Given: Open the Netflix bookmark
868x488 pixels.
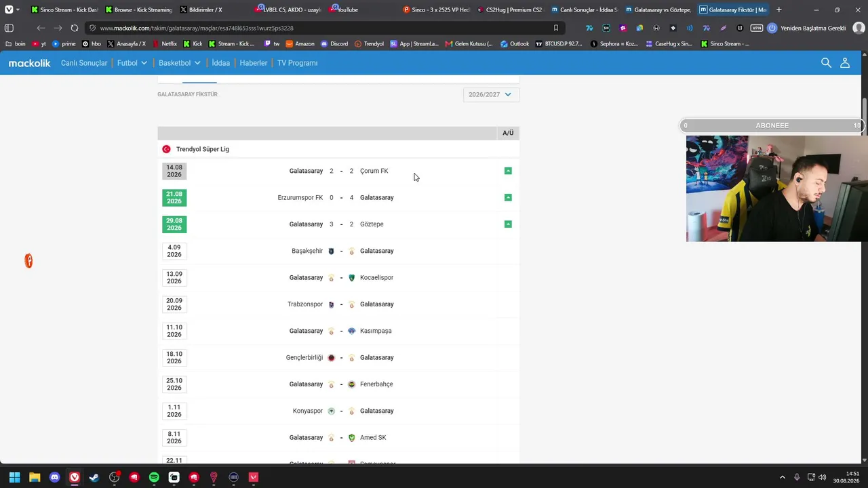Looking at the screenshot, I should point(165,44).
